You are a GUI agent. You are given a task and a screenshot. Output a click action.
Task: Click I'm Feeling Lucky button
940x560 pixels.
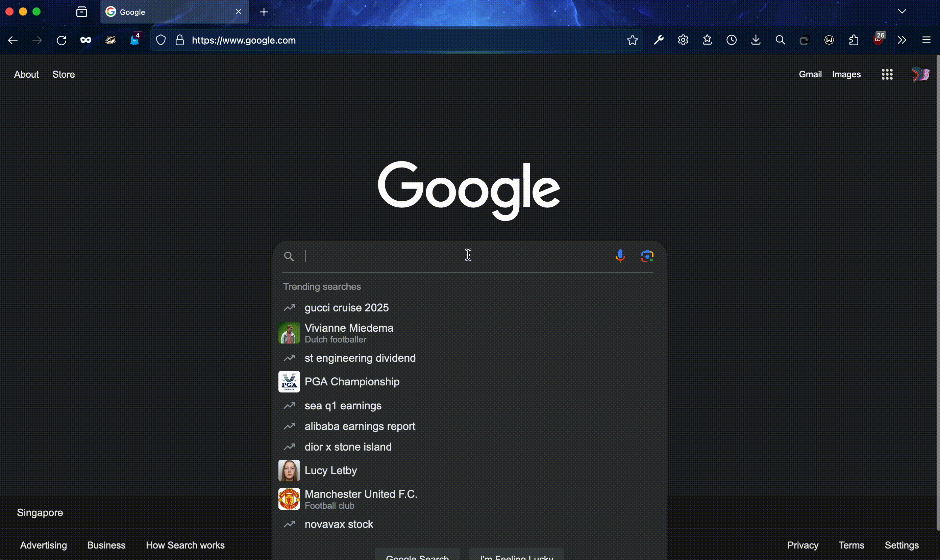click(517, 555)
